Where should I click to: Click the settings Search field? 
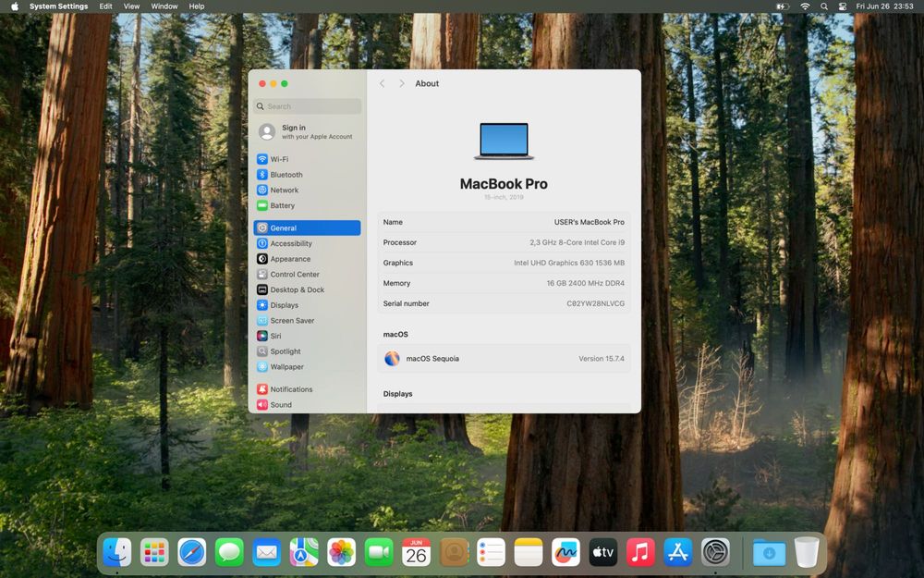coord(307,106)
